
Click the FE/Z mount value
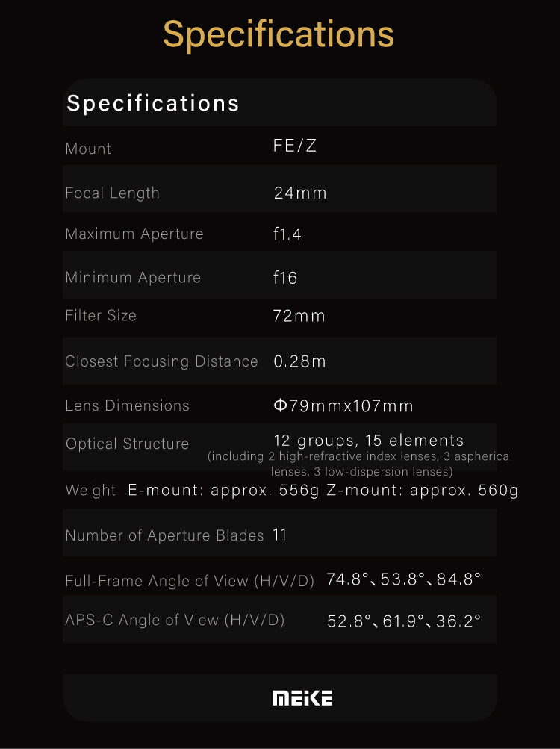[x=295, y=146]
